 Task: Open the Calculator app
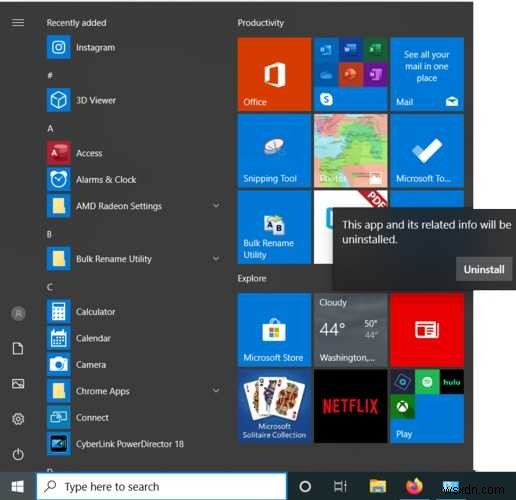(x=133, y=312)
